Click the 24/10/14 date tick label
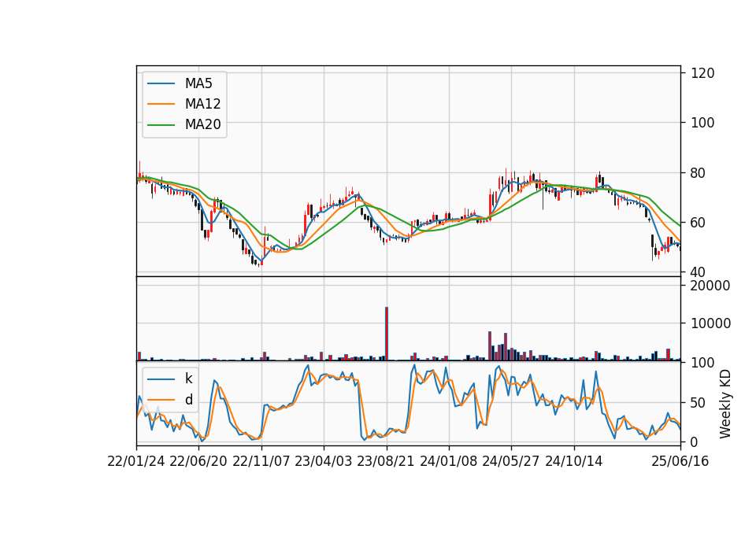 tap(574, 462)
